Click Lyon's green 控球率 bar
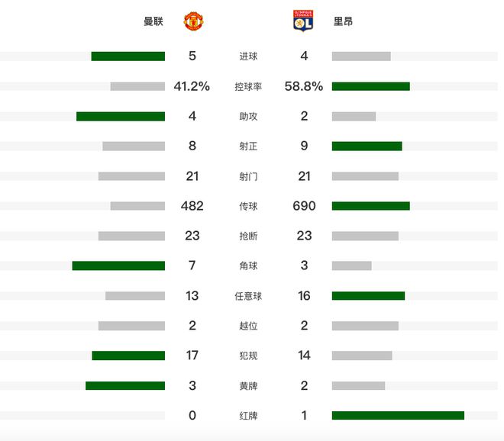 tap(370, 86)
